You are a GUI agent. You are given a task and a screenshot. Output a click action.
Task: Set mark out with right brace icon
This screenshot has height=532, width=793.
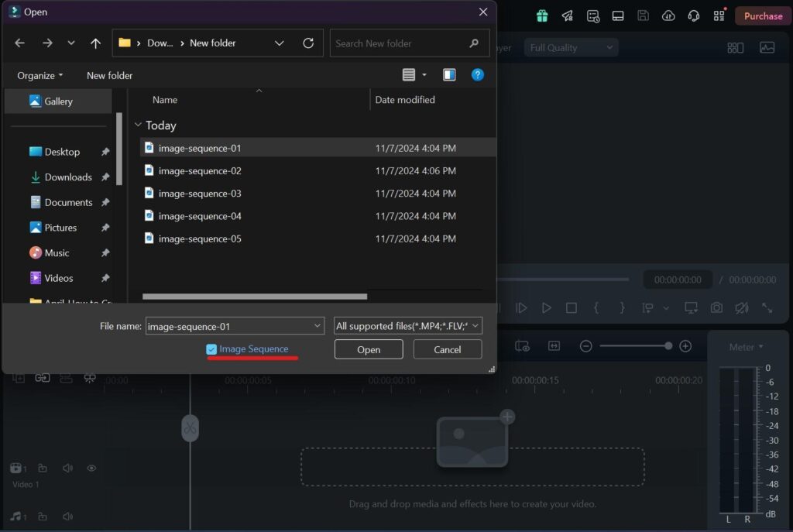(622, 307)
